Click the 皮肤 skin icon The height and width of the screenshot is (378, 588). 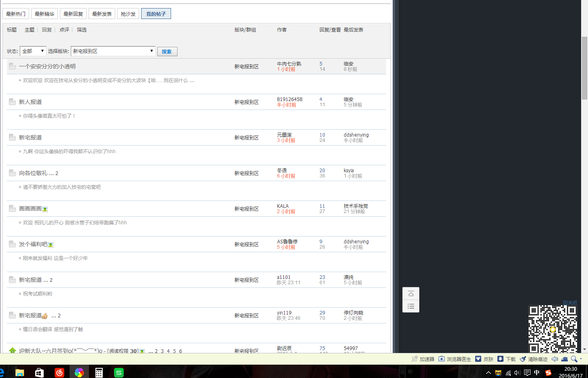pyautogui.click(x=484, y=359)
